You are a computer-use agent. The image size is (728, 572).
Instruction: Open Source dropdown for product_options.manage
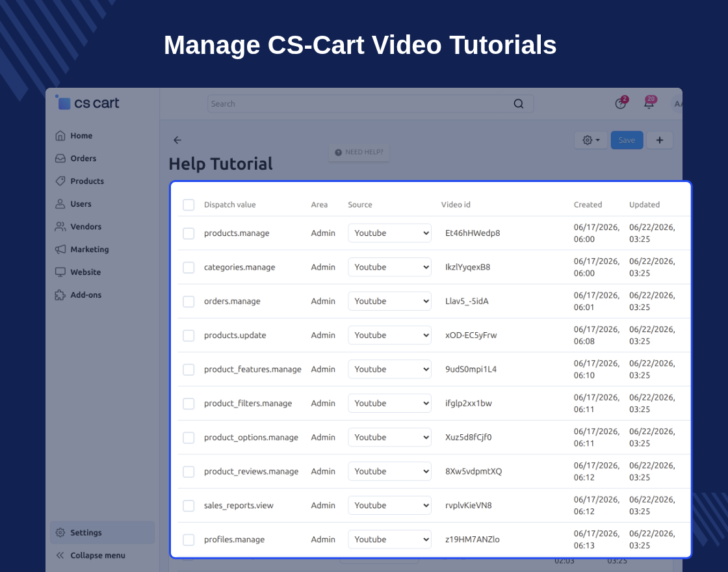tap(389, 437)
